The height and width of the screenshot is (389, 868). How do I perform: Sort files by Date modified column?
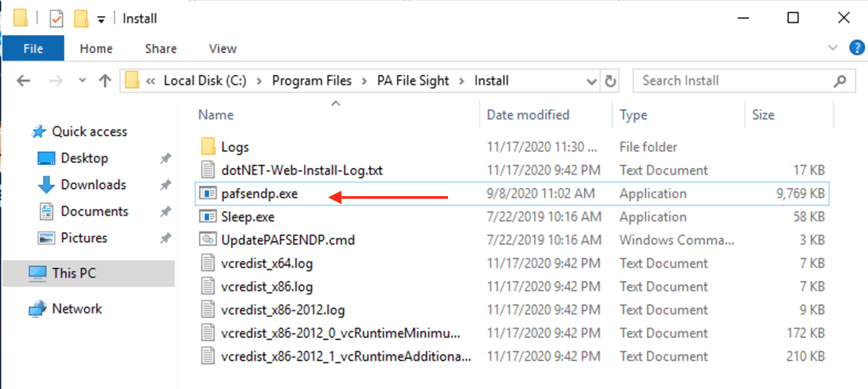528,115
